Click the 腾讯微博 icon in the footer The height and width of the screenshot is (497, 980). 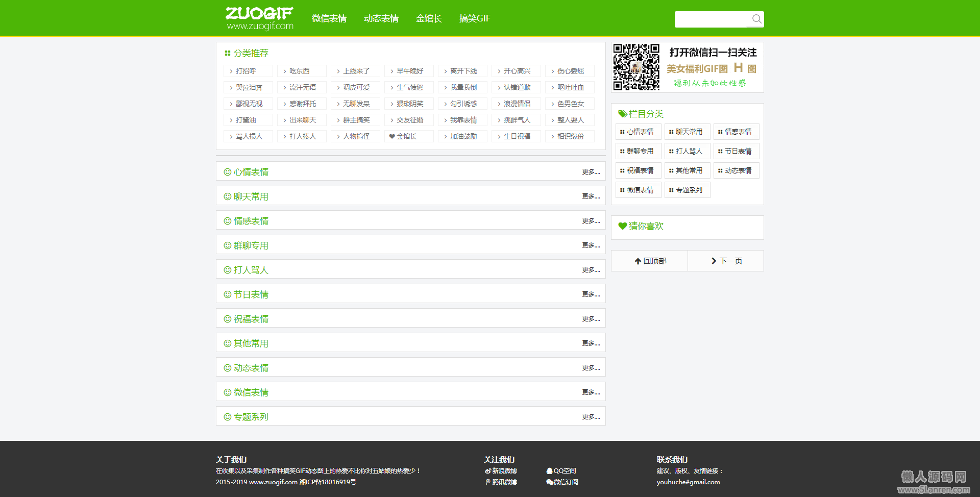[x=488, y=482]
